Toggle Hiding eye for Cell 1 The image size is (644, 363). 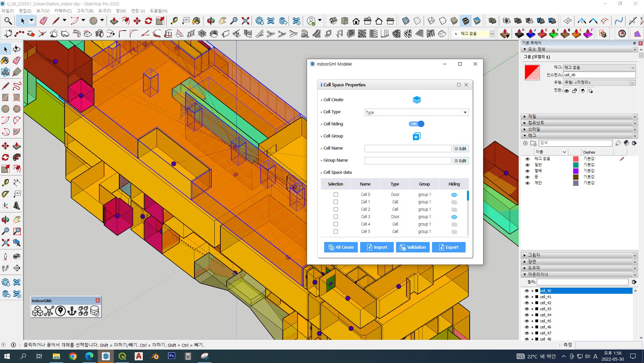pyautogui.click(x=454, y=202)
